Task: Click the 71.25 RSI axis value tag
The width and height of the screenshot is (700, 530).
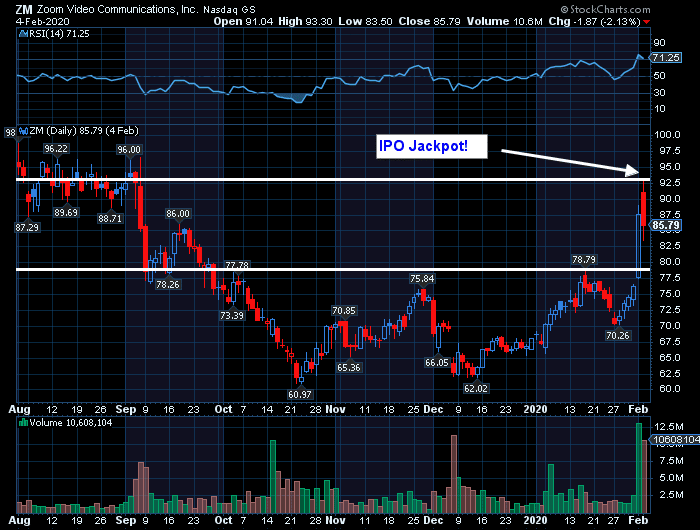Action: (x=666, y=58)
